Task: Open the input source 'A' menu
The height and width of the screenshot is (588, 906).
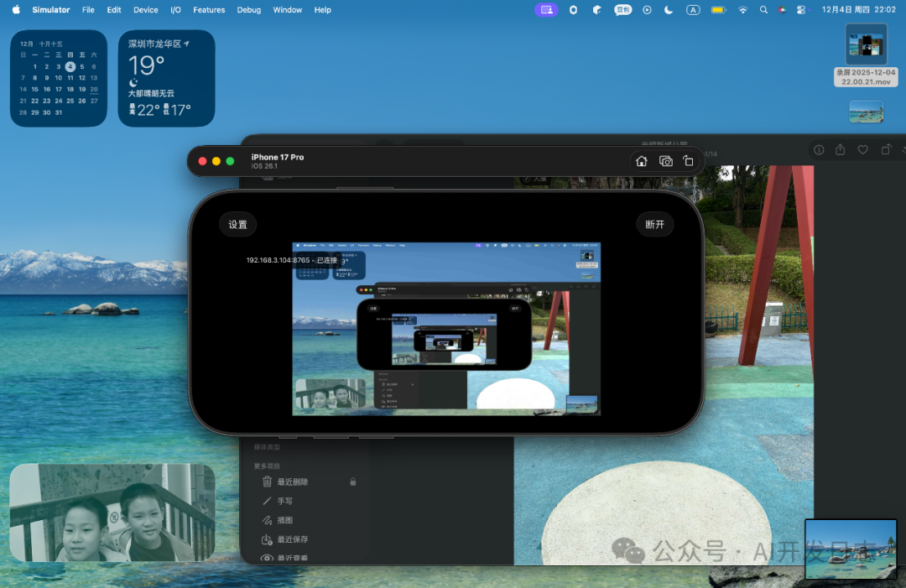Action: coord(693,10)
